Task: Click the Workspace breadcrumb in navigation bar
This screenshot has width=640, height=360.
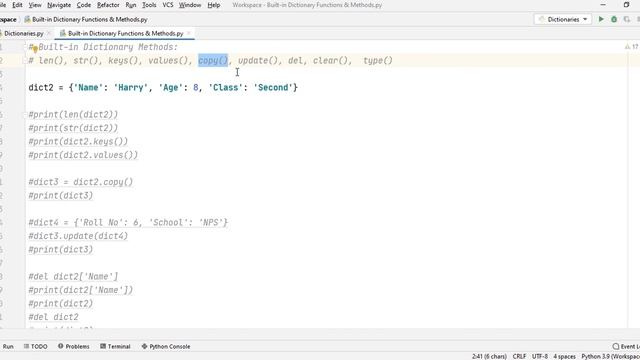Action: click(x=8, y=20)
